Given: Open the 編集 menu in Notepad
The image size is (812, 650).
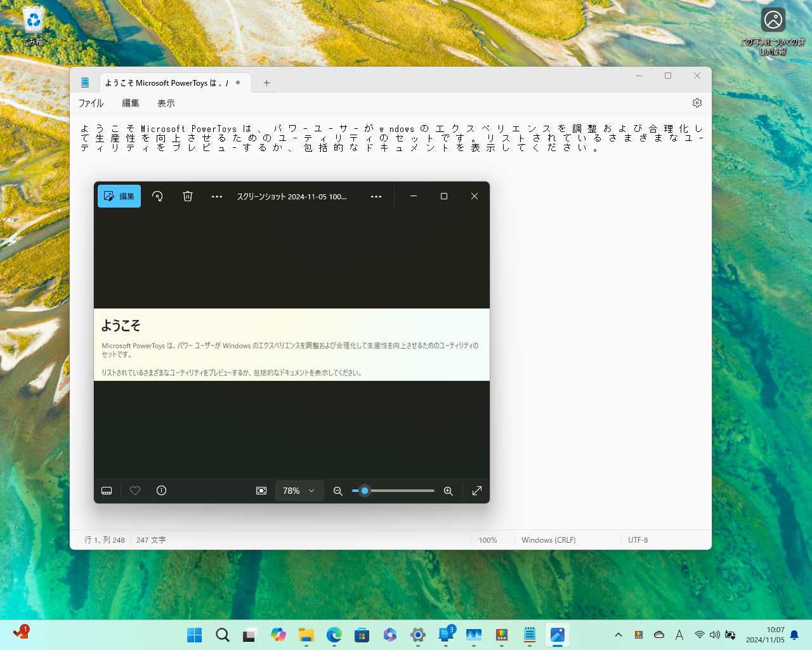Looking at the screenshot, I should [131, 103].
